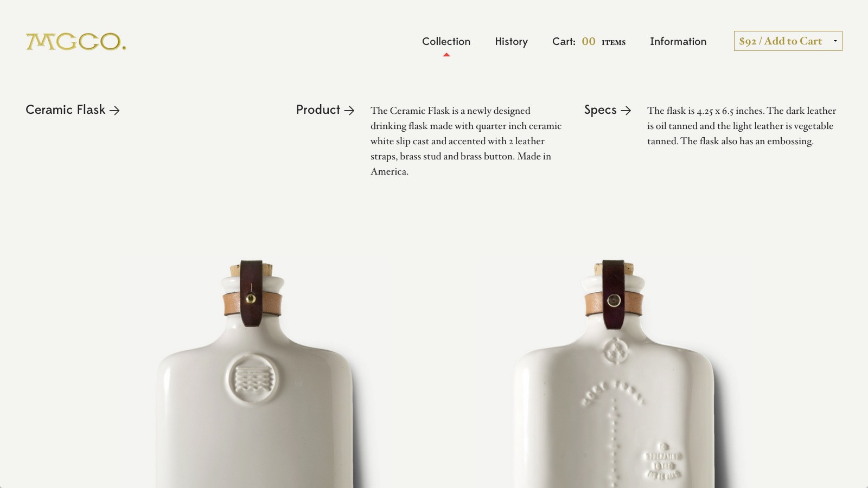Open the Information menu item
This screenshot has height=488, width=868.
678,42
